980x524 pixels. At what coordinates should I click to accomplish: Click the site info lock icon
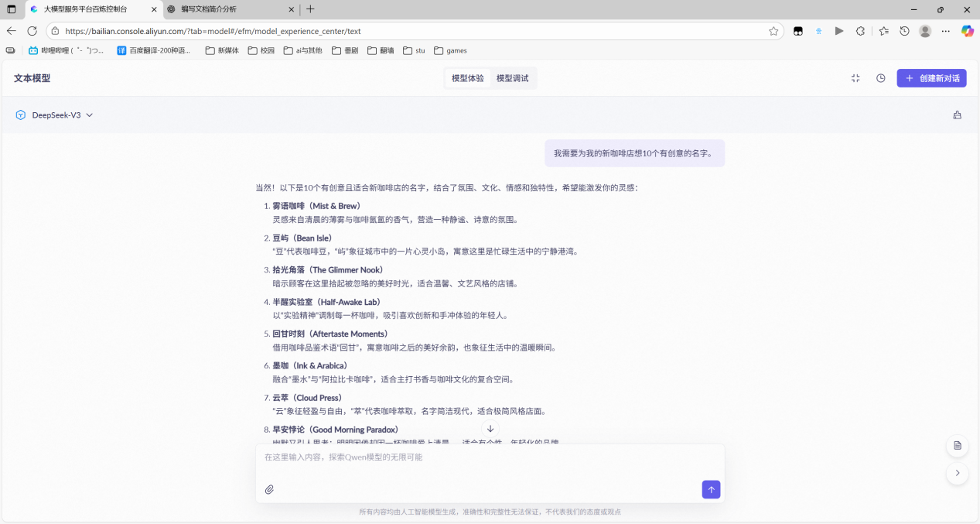pyautogui.click(x=54, y=31)
